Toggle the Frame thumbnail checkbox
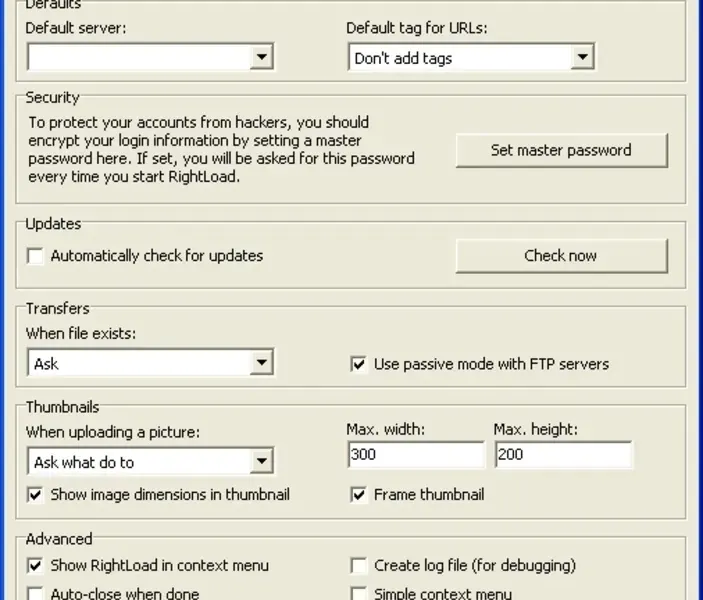This screenshot has height=600, width=703. [x=359, y=495]
